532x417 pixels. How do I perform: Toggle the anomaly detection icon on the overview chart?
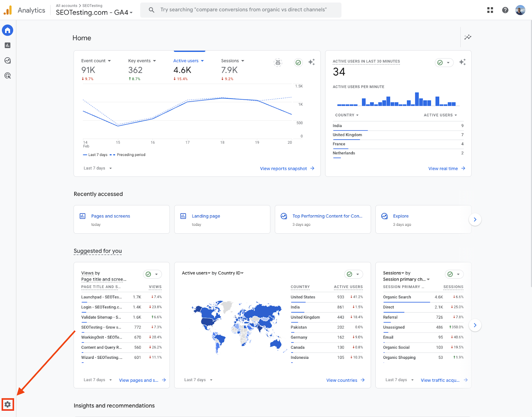tap(278, 62)
